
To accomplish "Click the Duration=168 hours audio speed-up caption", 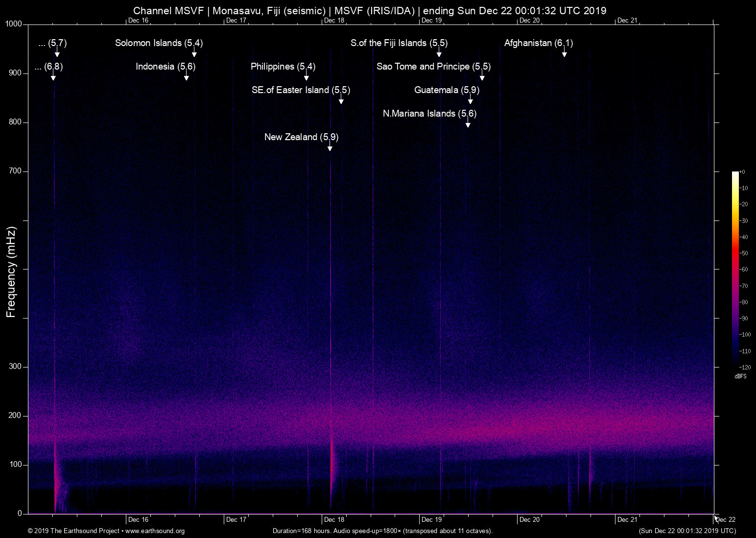I will pos(382,531).
